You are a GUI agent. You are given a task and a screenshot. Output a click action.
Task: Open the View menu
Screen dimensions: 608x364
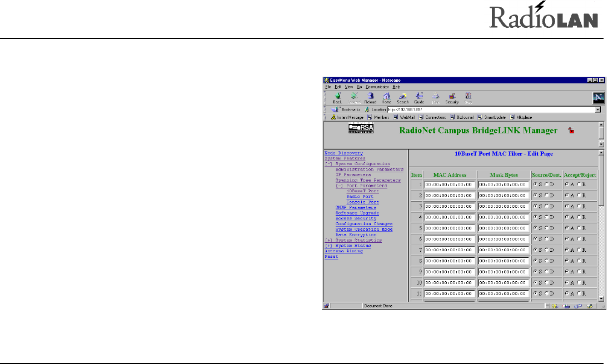pyautogui.click(x=348, y=87)
